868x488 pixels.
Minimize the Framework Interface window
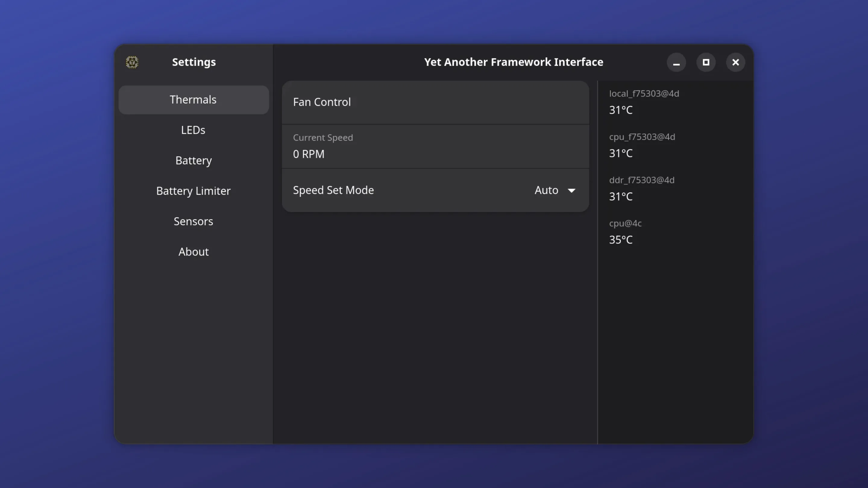coord(676,62)
